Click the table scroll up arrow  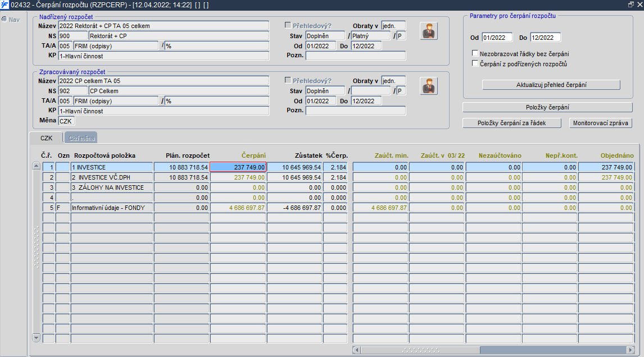[36, 166]
